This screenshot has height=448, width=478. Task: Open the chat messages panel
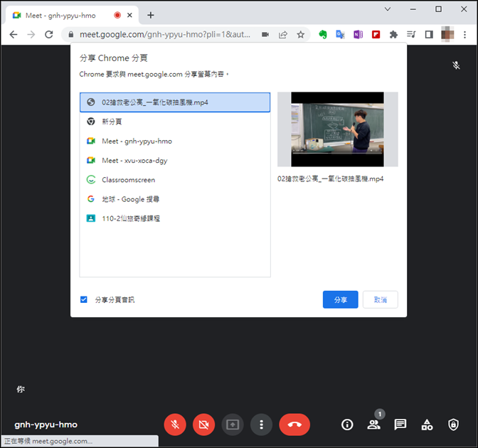(400, 425)
